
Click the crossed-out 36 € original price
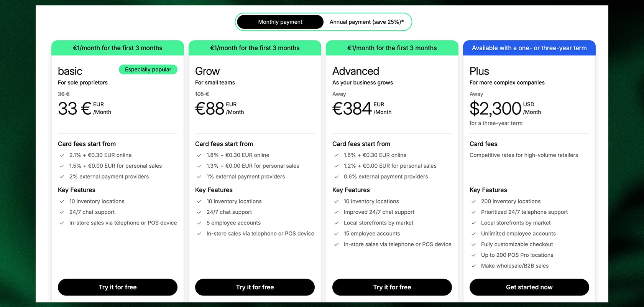(x=63, y=94)
